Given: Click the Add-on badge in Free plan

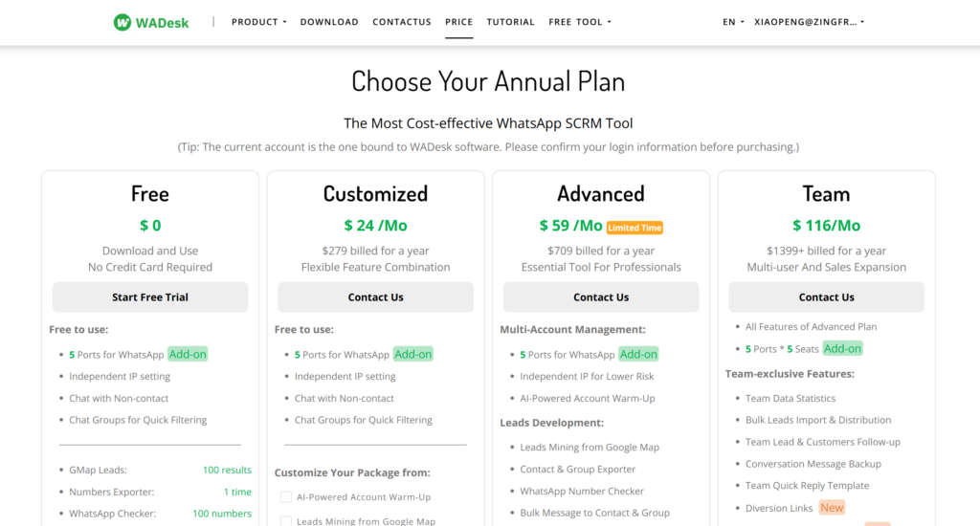Looking at the screenshot, I should pos(188,354).
